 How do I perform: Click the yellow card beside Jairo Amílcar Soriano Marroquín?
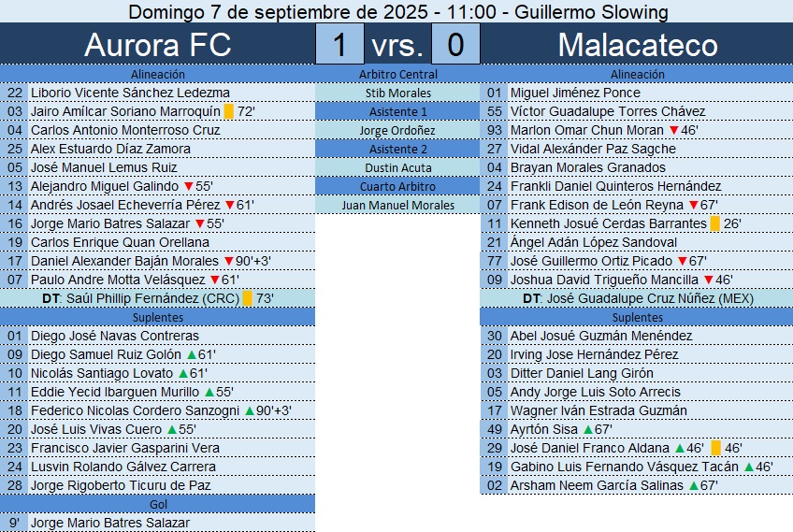tap(229, 111)
